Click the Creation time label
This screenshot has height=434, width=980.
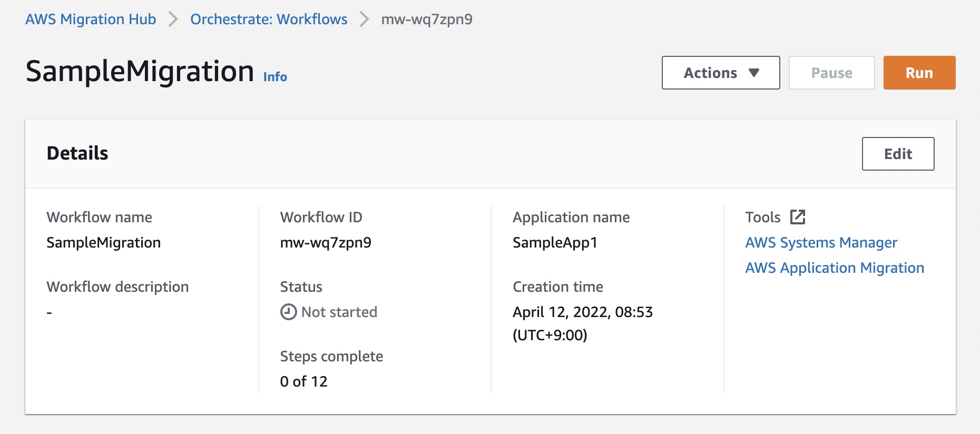pyautogui.click(x=558, y=287)
